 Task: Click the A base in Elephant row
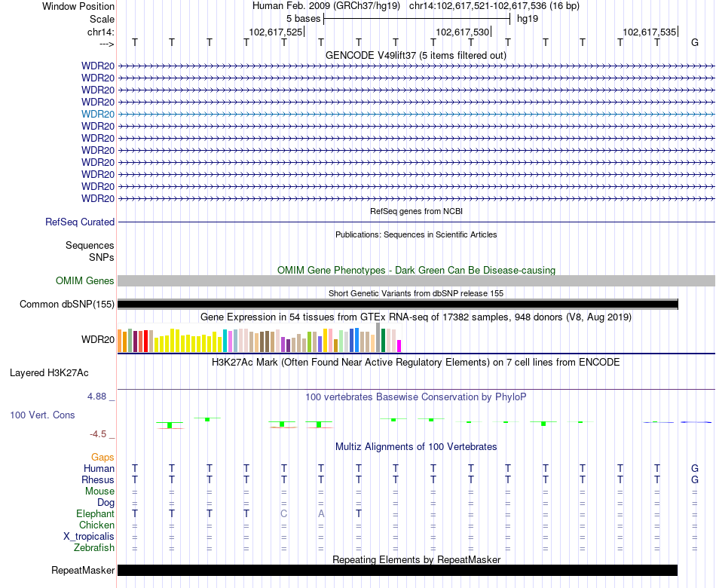click(x=321, y=513)
